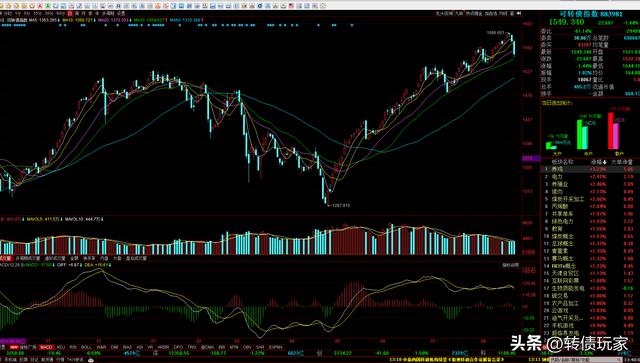Select the 云游戏 sector row
The image size is (640, 363).
point(590,310)
